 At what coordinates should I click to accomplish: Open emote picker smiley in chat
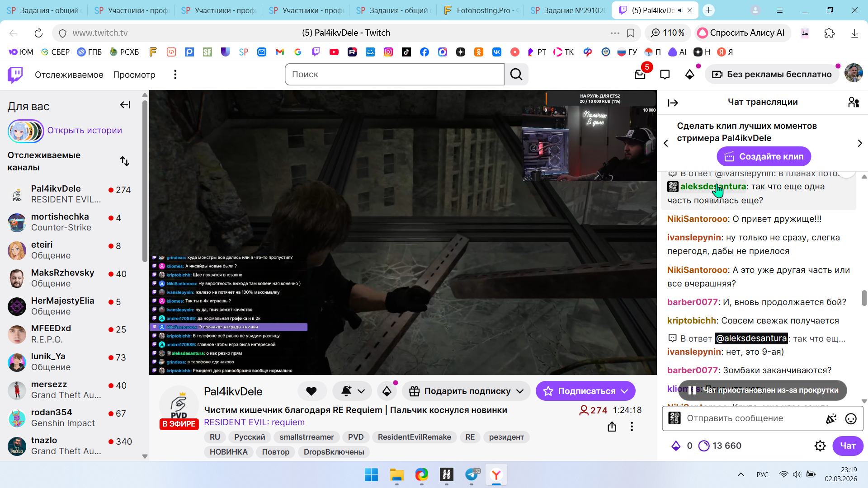850,419
